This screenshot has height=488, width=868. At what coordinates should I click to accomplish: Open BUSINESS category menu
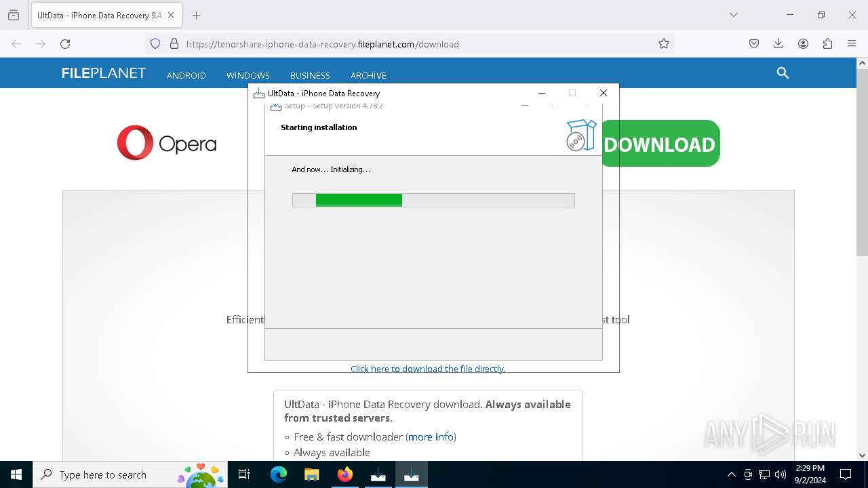pyautogui.click(x=310, y=75)
